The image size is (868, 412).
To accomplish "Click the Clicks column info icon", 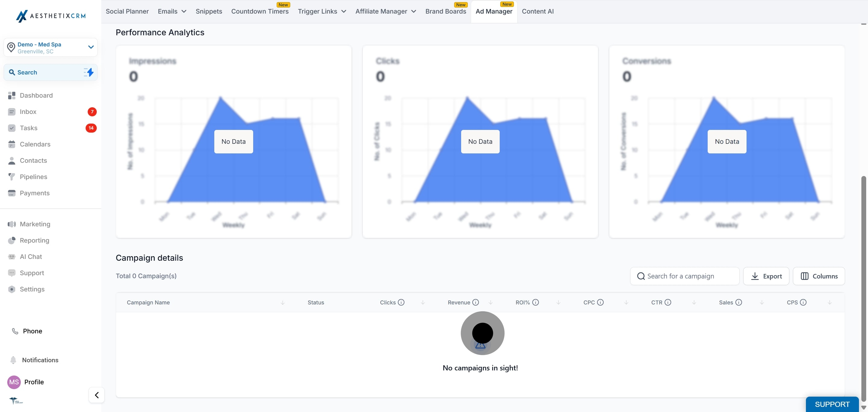I will click(x=401, y=302).
